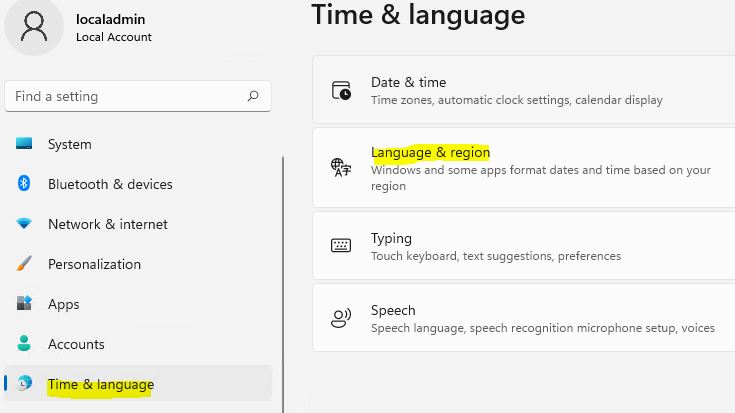
Task: Open the Language & region settings
Action: [x=524, y=167]
